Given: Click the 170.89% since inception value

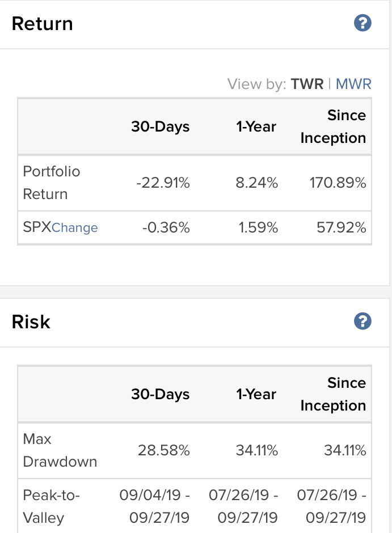Looking at the screenshot, I should click(x=338, y=183).
